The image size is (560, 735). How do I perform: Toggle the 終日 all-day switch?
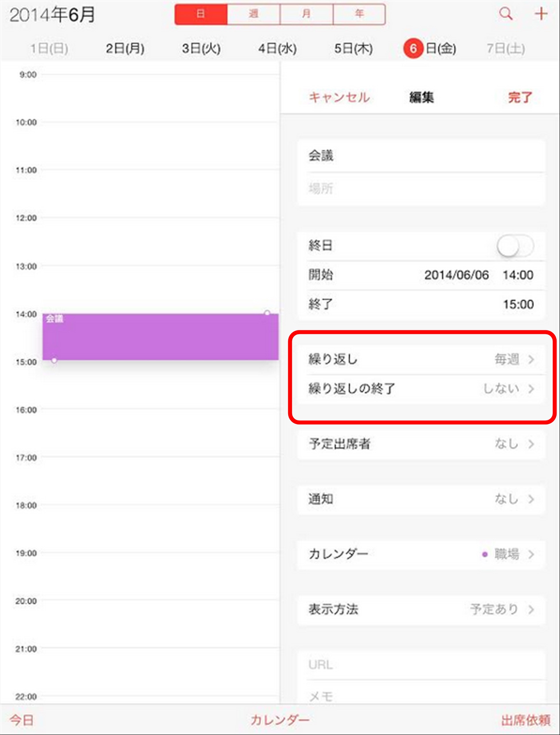coord(515,246)
